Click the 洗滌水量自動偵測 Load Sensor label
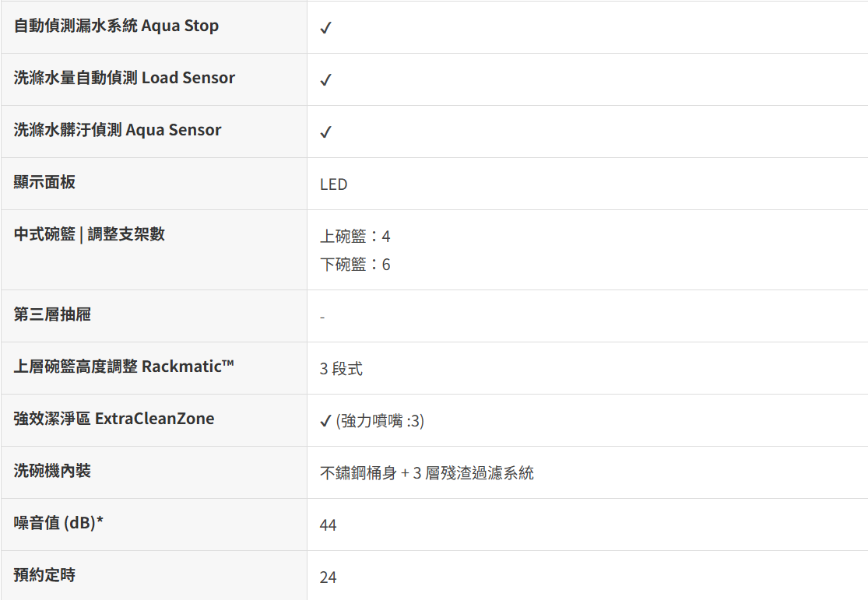Screen dimensions: 868x600 pyautogui.click(x=125, y=78)
